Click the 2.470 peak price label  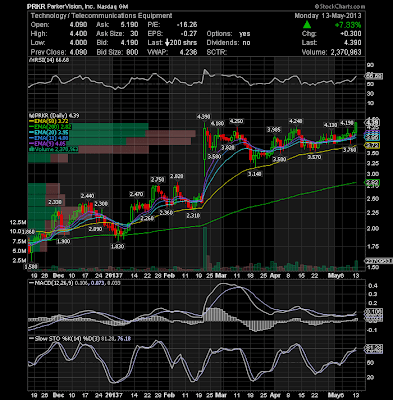(136, 194)
